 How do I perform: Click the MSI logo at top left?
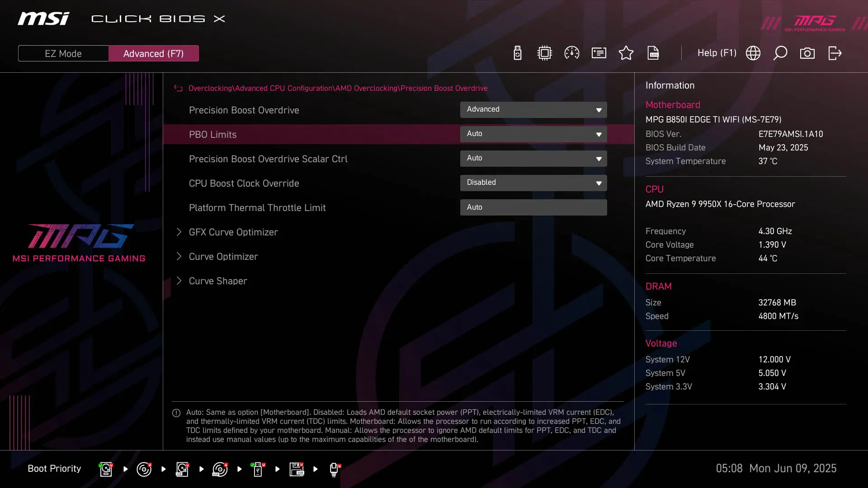(44, 19)
